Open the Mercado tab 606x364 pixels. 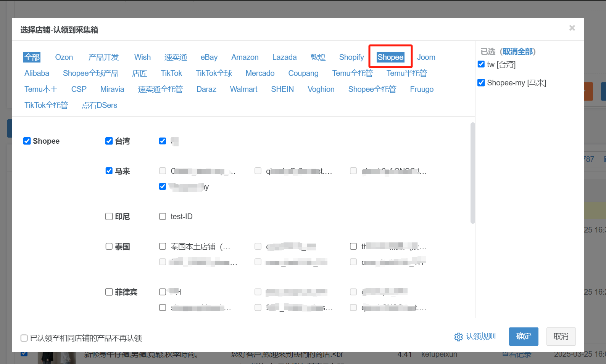260,73
